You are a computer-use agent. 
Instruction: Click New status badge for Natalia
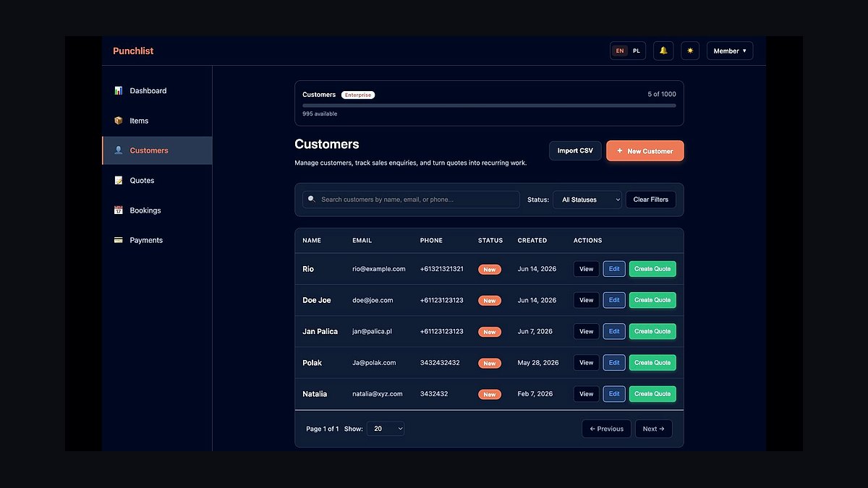coord(490,395)
